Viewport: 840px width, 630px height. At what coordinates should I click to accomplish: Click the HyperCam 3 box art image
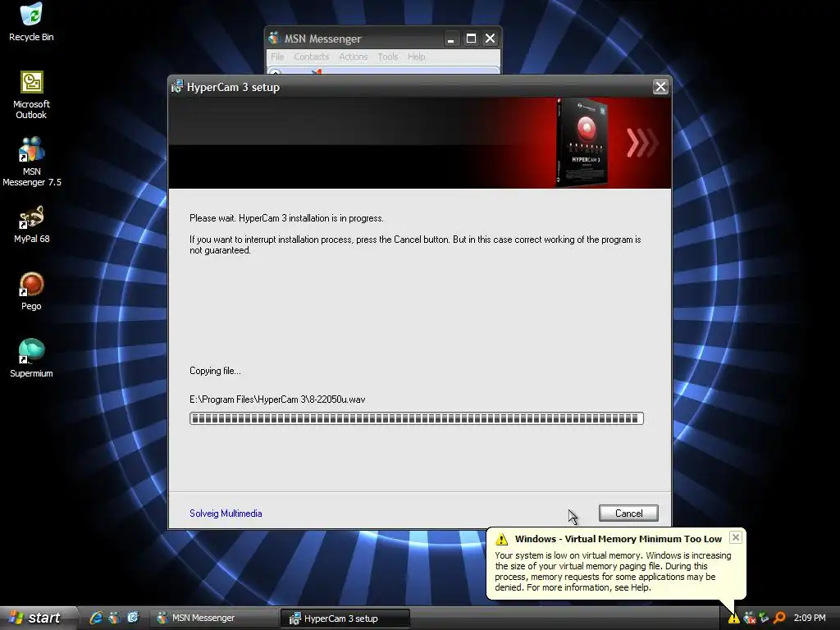582,143
